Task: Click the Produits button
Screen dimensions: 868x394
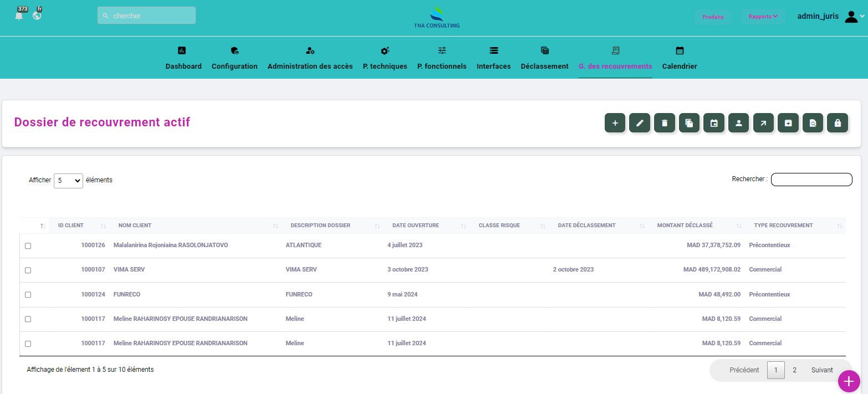Action: [713, 17]
